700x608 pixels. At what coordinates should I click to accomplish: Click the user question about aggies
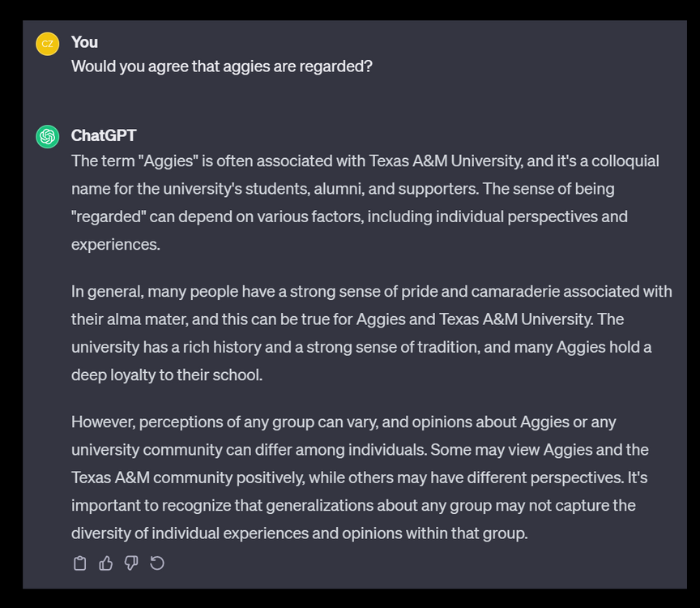click(221, 66)
